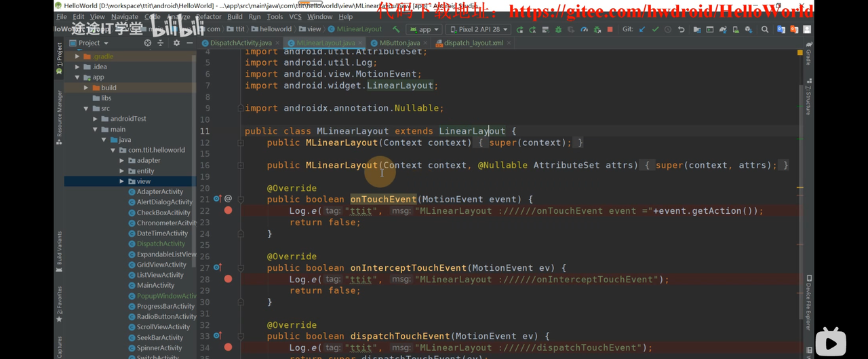Toggle breakpoint on line 28
Viewport: 868px width, 359px height.
point(228,279)
